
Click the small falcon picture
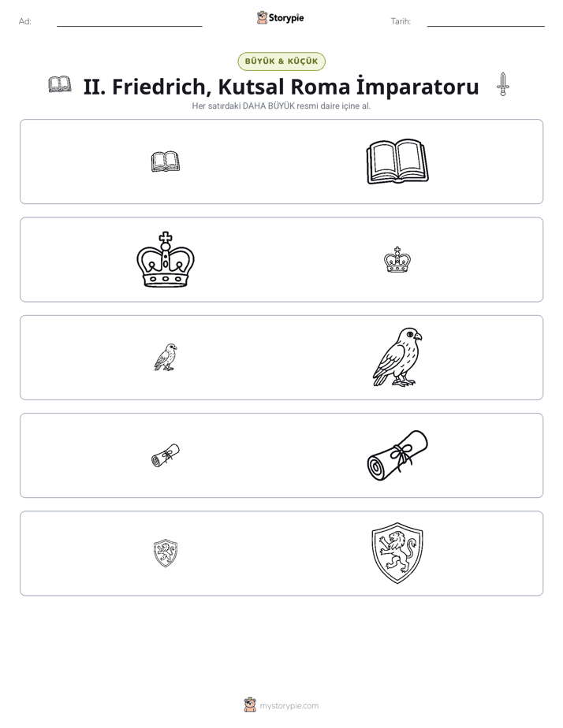tap(166, 357)
